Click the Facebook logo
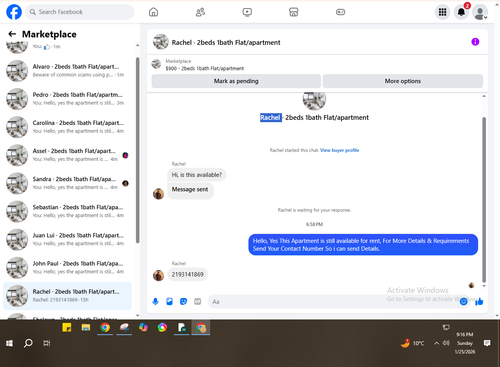The image size is (500, 367). pyautogui.click(x=14, y=12)
